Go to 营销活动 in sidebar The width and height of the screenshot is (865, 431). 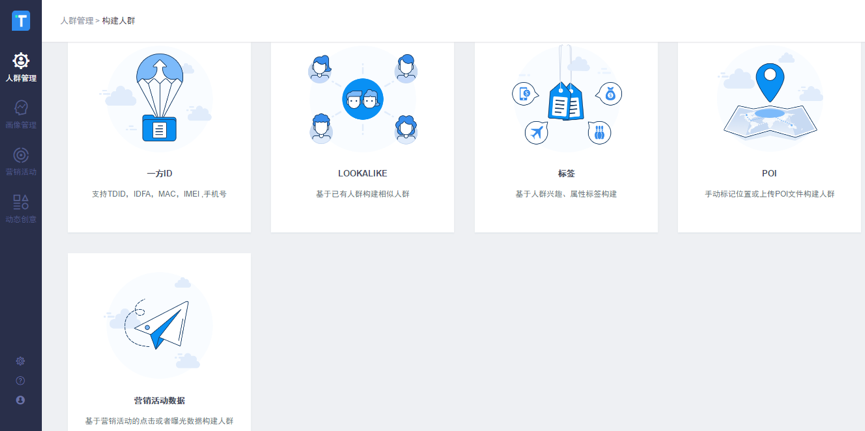tap(20, 161)
